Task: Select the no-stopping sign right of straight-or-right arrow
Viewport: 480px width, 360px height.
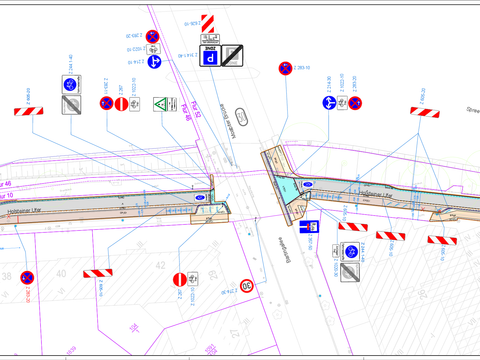Action: point(355,103)
